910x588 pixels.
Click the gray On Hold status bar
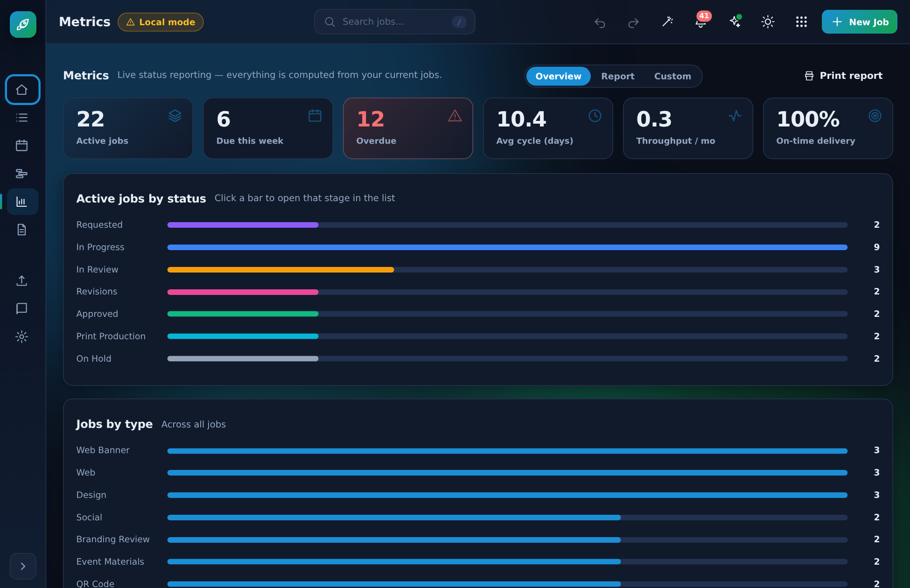point(243,359)
